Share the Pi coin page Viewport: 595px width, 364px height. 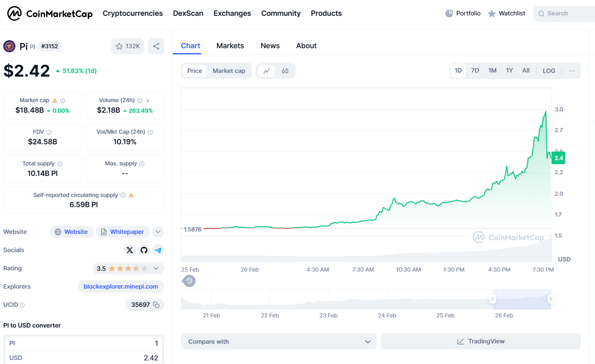point(156,46)
